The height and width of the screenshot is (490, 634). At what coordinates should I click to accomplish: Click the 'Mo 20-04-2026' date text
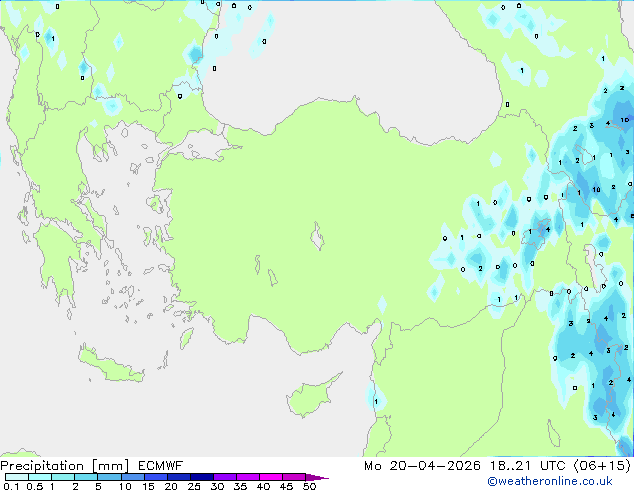(423, 466)
